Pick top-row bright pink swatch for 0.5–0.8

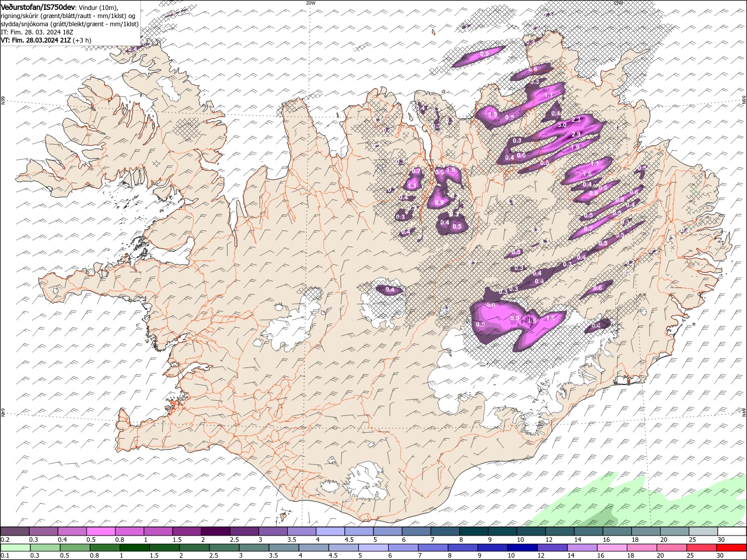100,531
